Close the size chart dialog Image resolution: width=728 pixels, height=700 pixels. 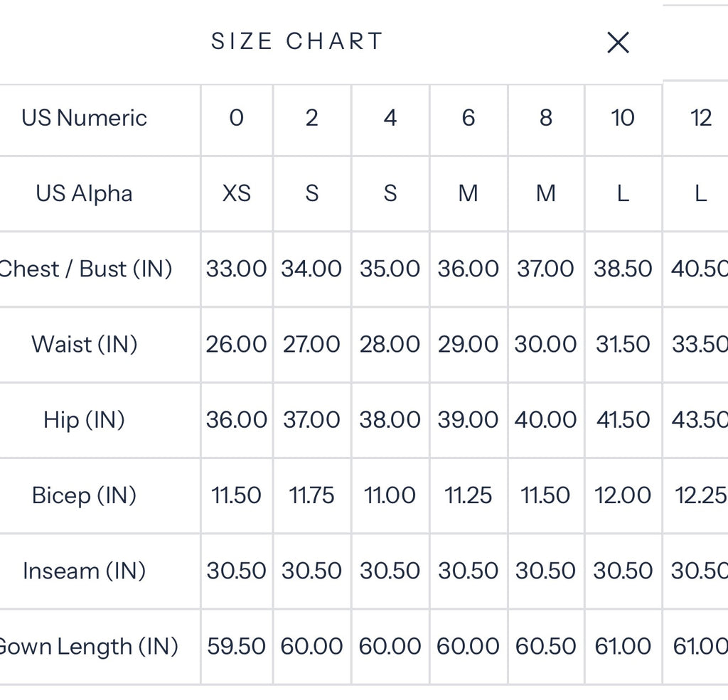point(618,43)
